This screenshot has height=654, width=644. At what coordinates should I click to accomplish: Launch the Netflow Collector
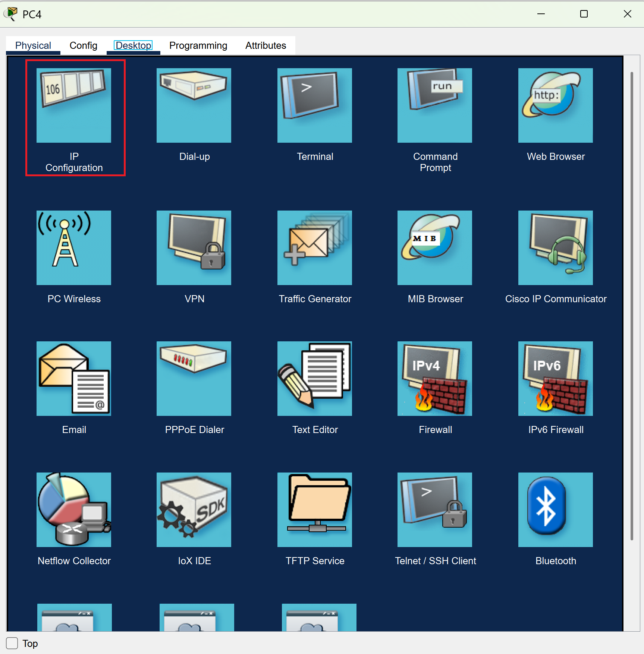[74, 510]
